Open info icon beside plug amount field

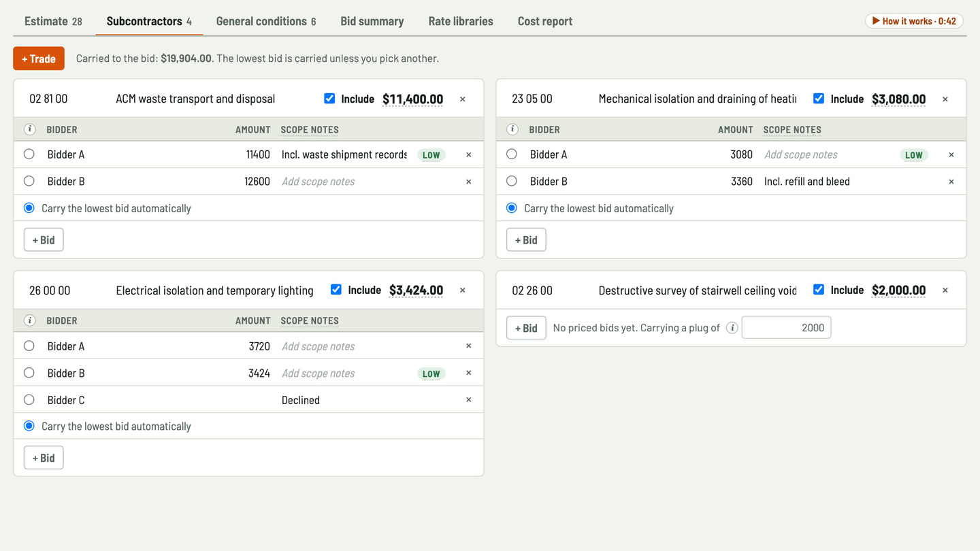point(732,328)
